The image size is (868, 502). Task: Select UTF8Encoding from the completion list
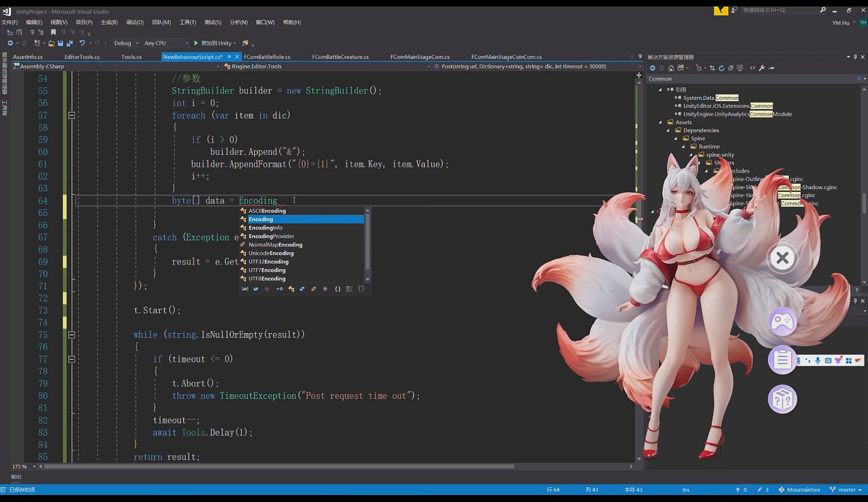point(267,278)
